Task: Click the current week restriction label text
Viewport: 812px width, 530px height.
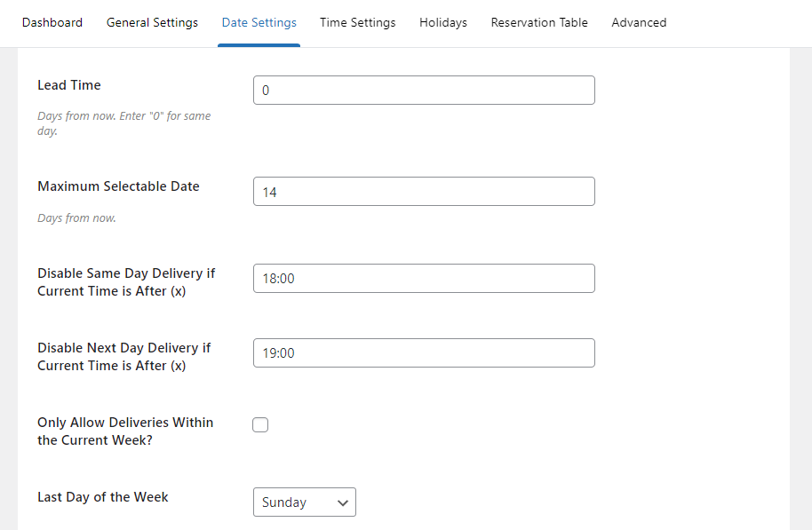Action: [124, 431]
